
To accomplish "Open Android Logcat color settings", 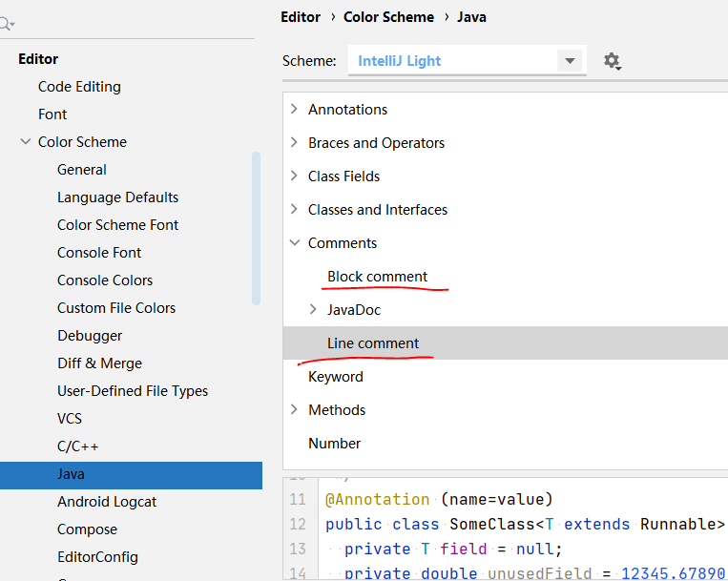I will (x=107, y=502).
